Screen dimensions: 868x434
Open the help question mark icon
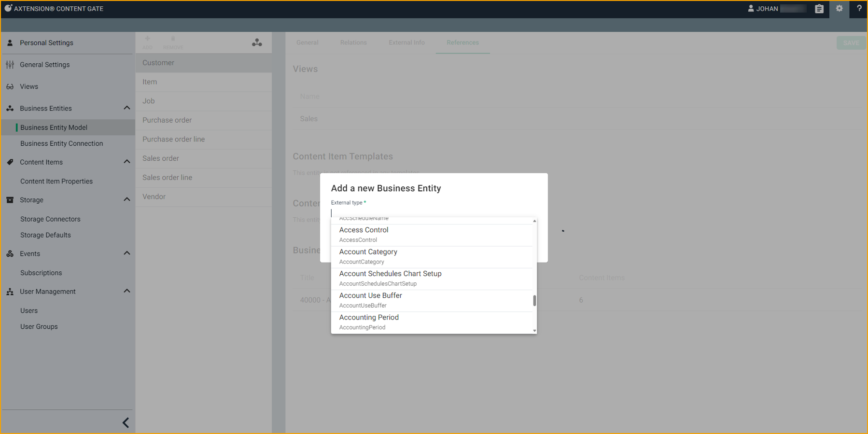(859, 8)
